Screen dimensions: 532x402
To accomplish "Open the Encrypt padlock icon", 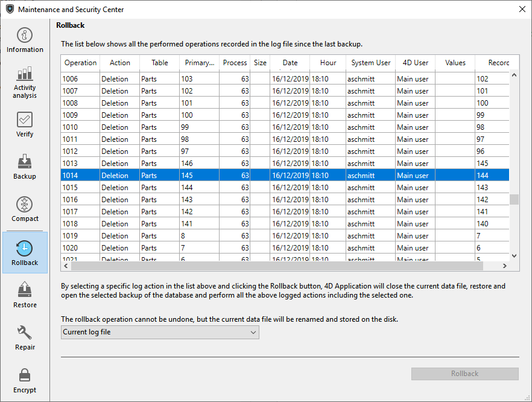I will (25, 375).
